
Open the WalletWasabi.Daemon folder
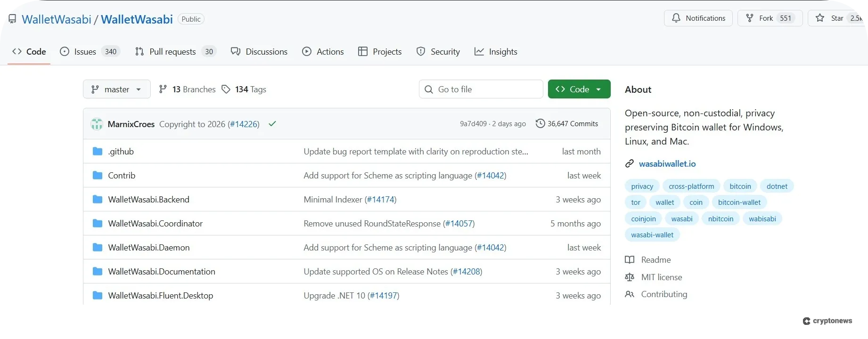click(149, 247)
